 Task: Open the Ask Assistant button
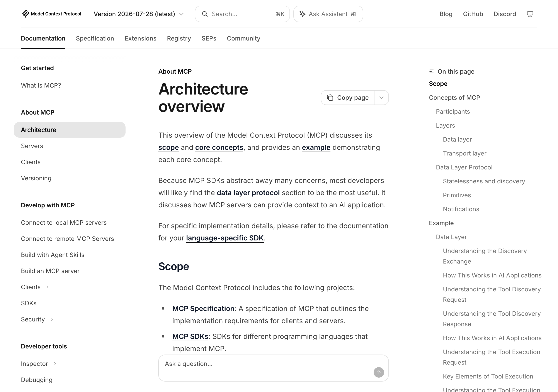coord(328,14)
